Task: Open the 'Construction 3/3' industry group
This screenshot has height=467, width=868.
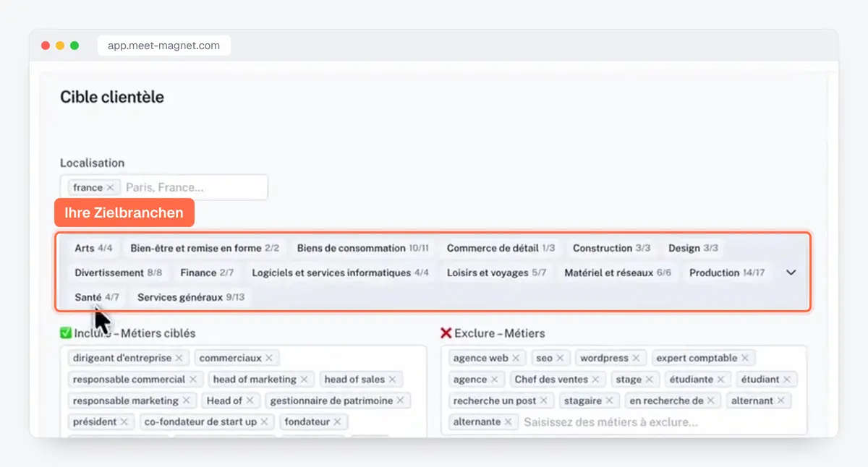Action: (611, 248)
